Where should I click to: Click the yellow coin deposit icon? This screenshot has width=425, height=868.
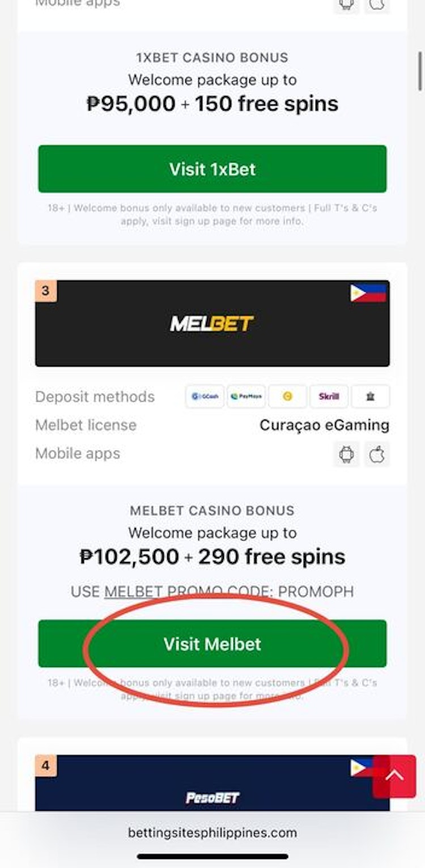287,396
